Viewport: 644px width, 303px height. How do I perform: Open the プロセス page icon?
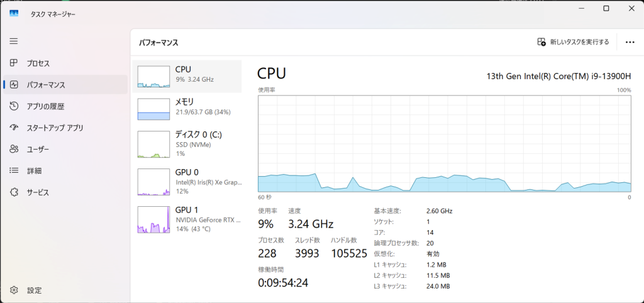14,63
